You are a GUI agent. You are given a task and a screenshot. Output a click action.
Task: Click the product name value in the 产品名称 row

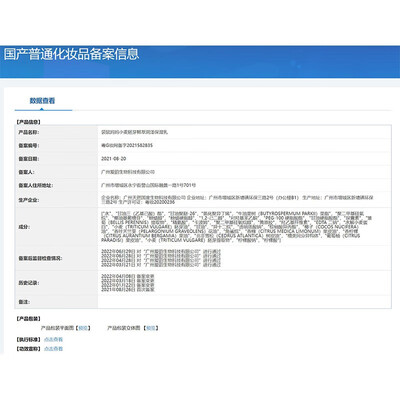(134, 132)
